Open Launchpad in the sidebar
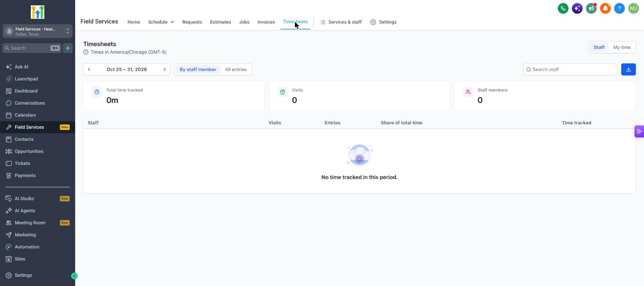Screen dimensions: 644x286 point(37,79)
